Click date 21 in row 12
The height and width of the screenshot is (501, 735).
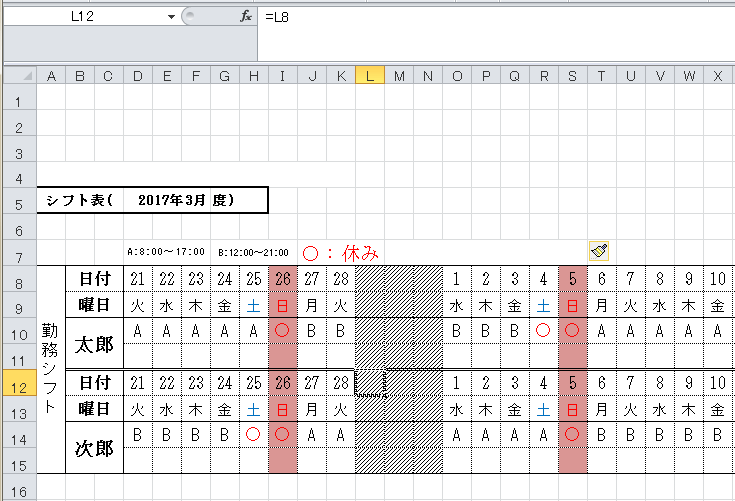pos(137,383)
